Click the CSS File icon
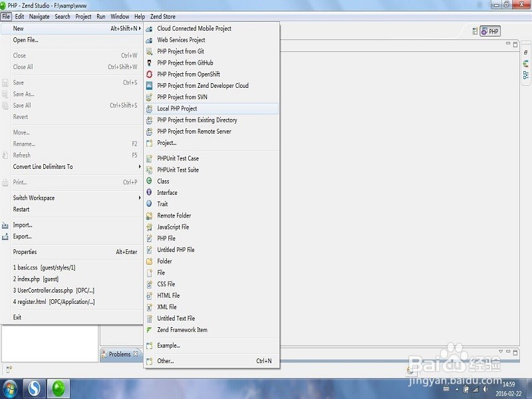 [149, 285]
